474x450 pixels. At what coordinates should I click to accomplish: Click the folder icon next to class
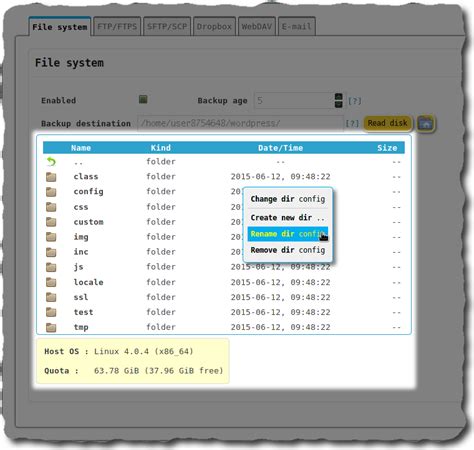pyautogui.click(x=51, y=177)
